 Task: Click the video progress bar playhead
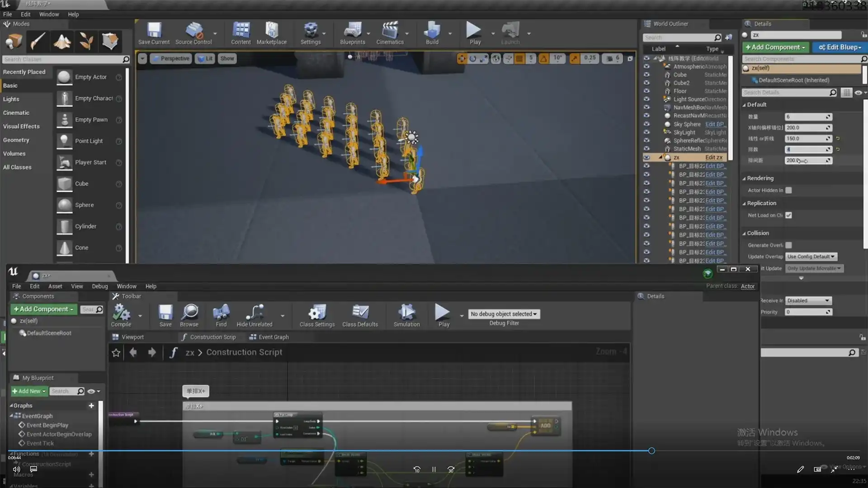pyautogui.click(x=651, y=450)
